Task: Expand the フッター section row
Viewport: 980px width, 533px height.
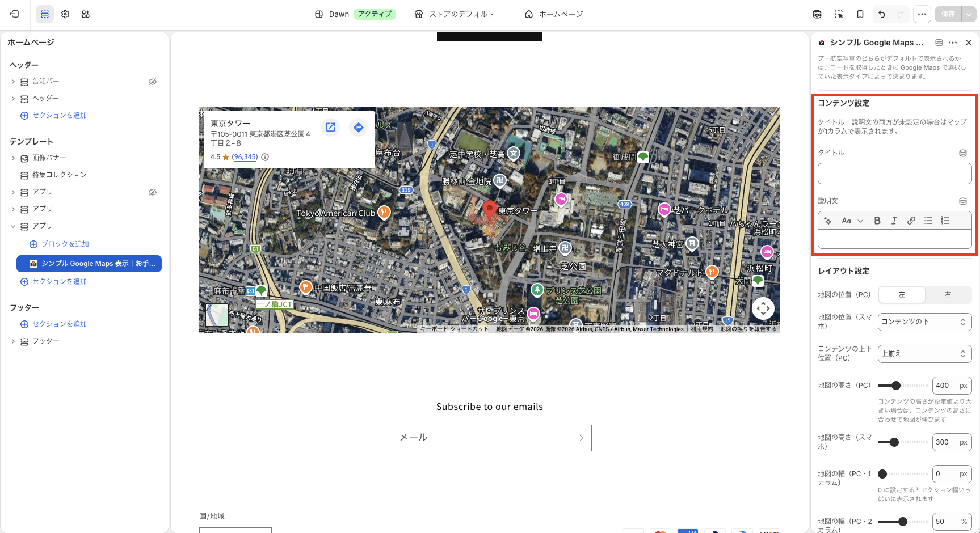Action: [x=13, y=341]
